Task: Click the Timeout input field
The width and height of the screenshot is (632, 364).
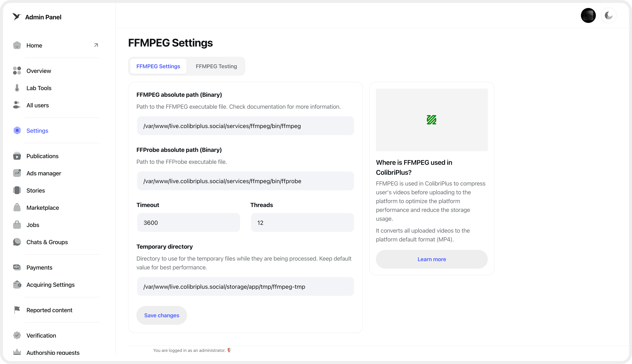Action: tap(188, 222)
